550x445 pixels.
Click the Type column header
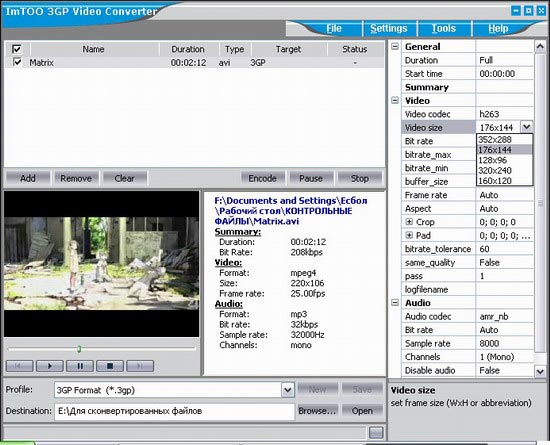235,49
